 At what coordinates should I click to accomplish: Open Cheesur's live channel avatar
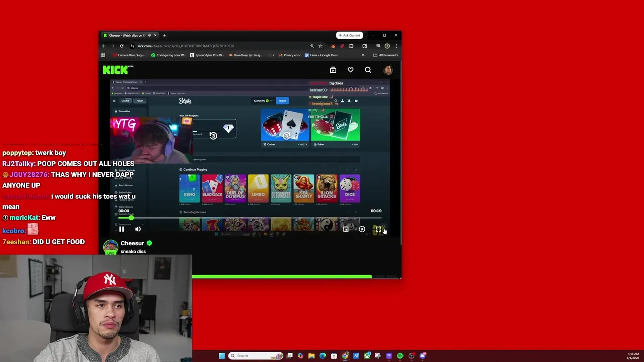(110, 247)
